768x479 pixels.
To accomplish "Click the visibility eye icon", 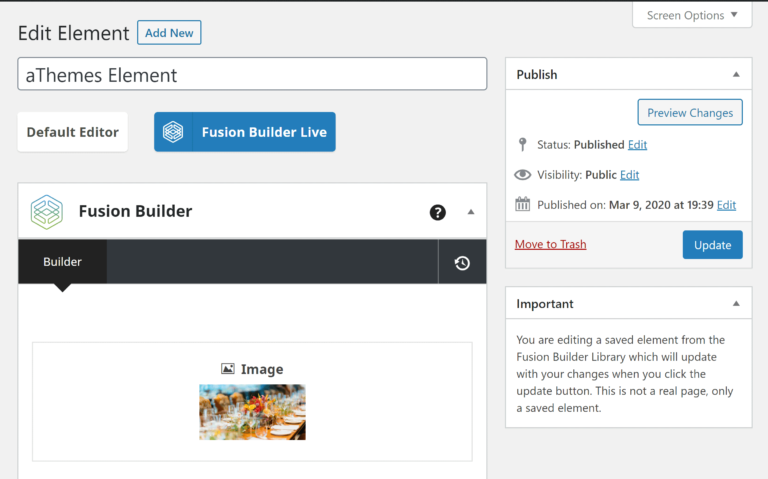I will tap(522, 175).
